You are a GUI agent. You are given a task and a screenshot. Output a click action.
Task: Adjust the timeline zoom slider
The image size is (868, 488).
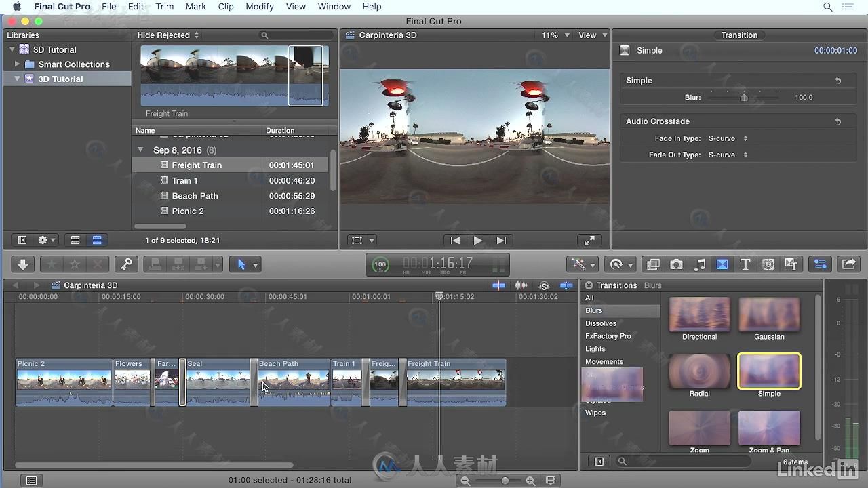coord(505,481)
